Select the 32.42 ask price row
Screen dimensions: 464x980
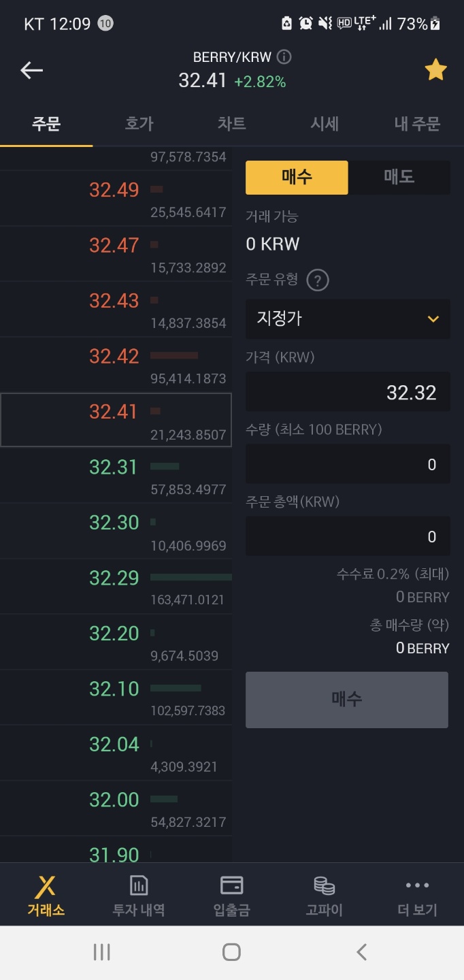point(116,365)
